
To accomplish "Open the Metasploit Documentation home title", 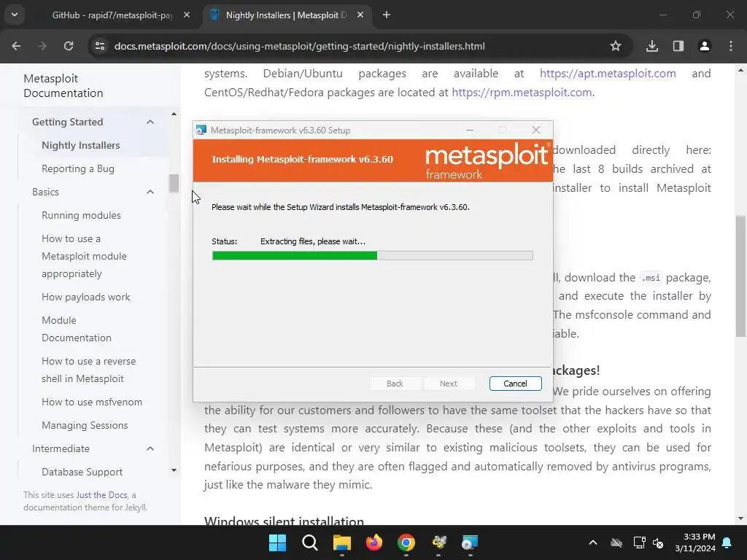I will click(x=63, y=86).
